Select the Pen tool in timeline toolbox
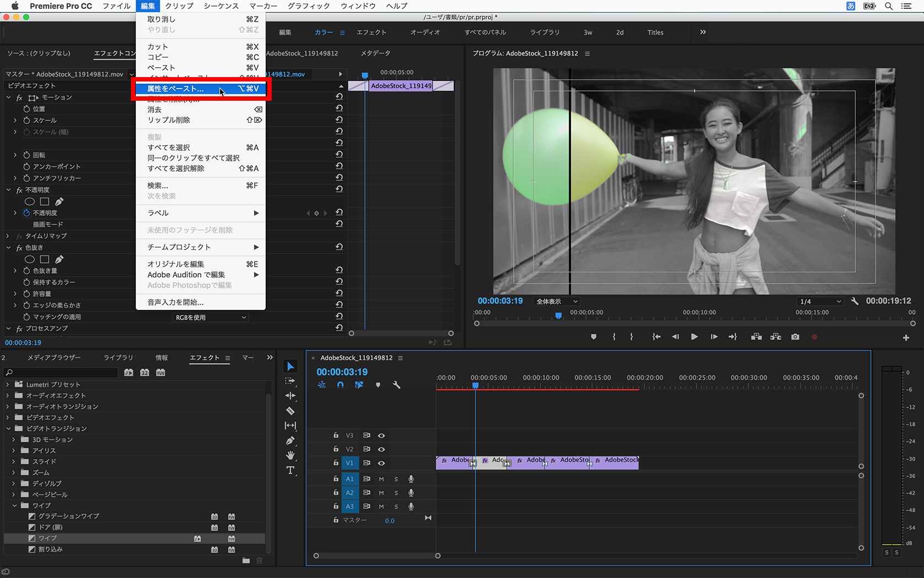924x578 pixels. 290,440
